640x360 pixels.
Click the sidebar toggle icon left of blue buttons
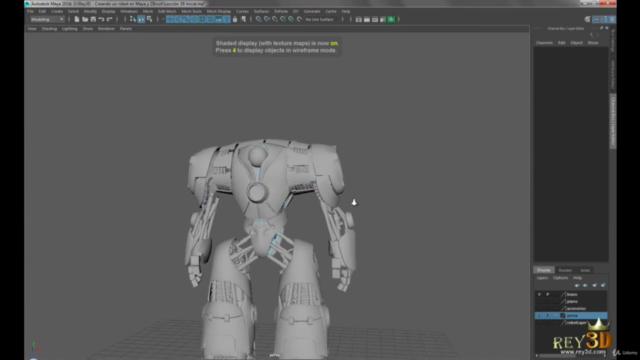coord(587,19)
